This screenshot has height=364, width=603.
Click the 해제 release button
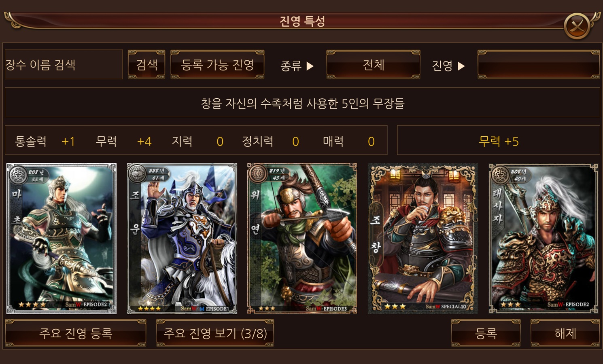click(x=565, y=333)
